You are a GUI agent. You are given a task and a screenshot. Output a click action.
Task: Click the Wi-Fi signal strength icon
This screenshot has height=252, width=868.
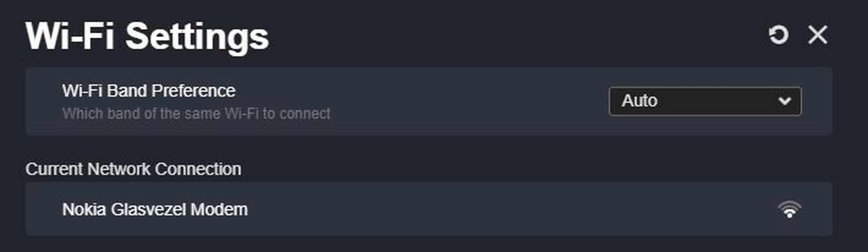[x=789, y=209]
